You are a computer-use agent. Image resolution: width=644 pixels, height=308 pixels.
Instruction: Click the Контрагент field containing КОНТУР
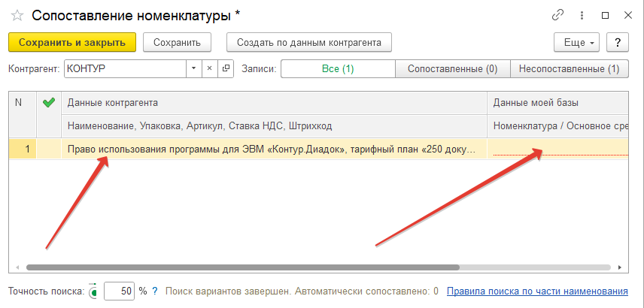coord(126,68)
